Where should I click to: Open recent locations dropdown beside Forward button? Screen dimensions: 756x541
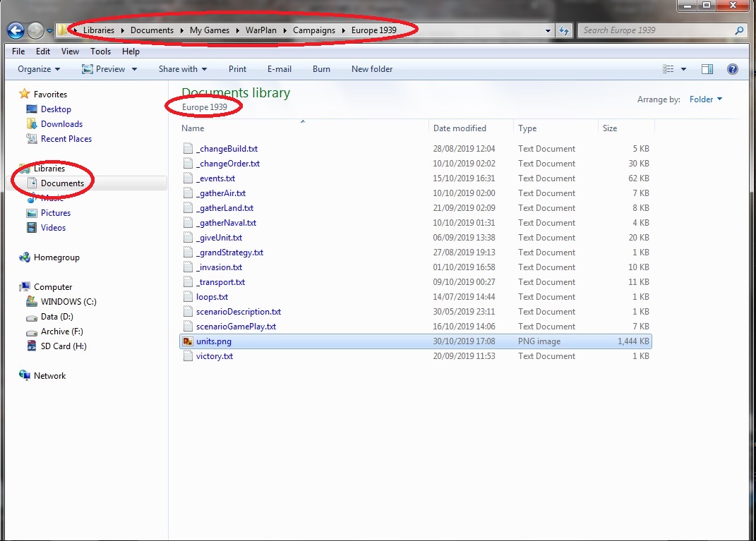pyautogui.click(x=49, y=31)
